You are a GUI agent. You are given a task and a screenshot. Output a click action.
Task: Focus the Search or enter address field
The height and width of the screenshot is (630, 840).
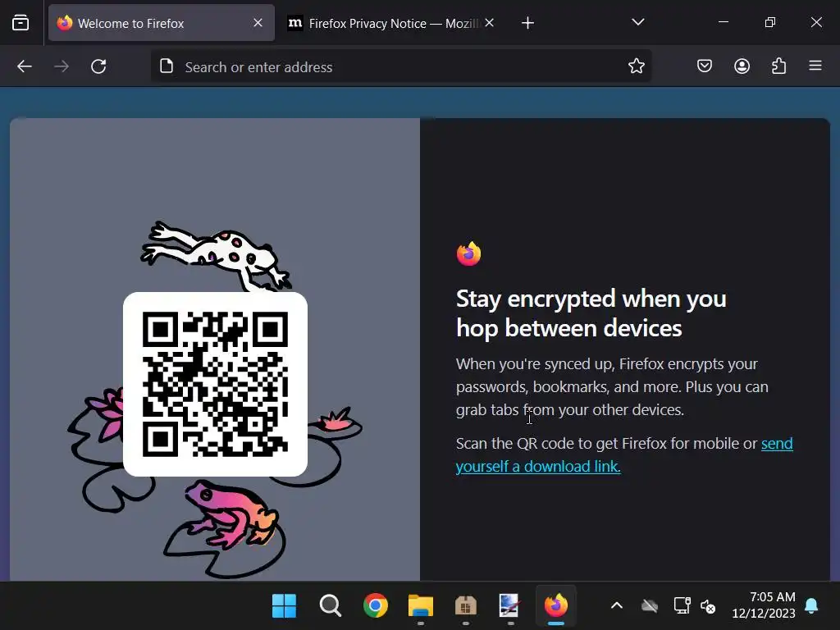coord(400,66)
